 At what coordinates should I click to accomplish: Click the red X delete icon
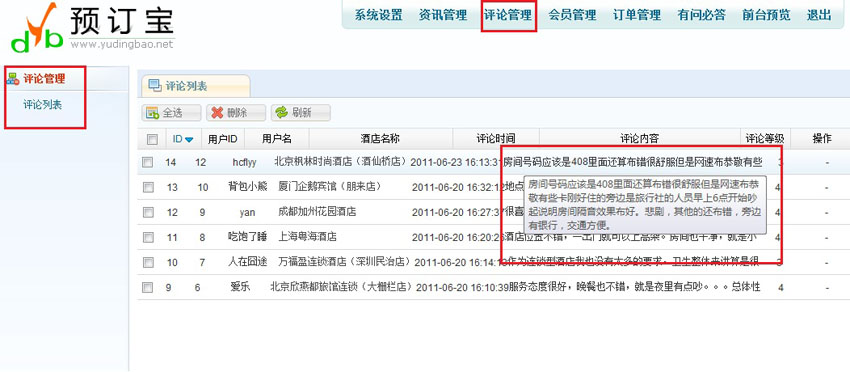click(x=217, y=113)
